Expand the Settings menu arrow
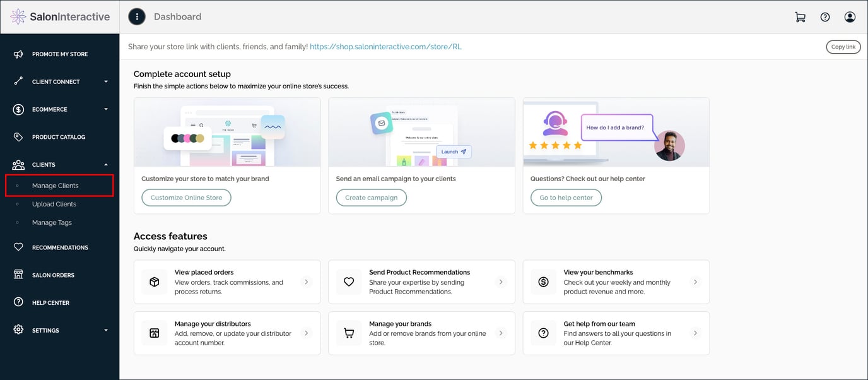Viewport: 868px width, 380px height. click(x=106, y=330)
